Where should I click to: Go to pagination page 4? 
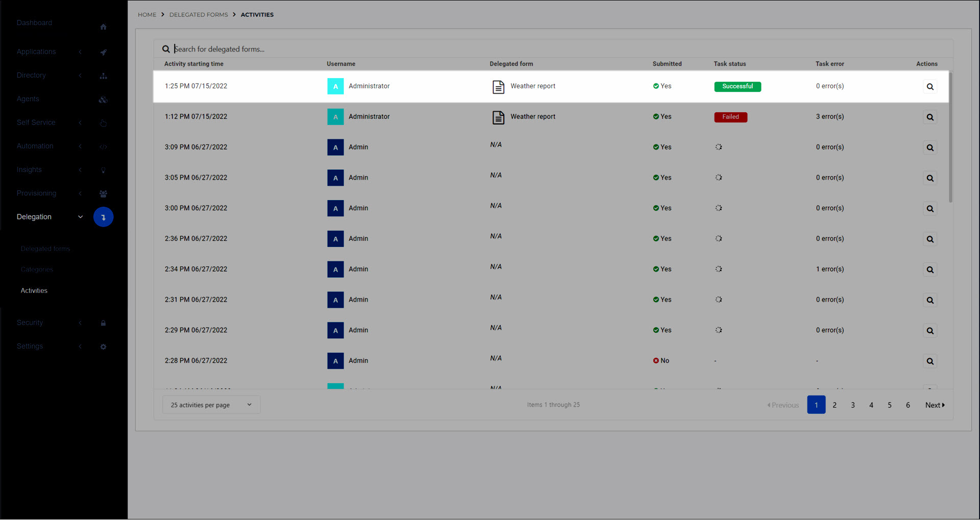[x=871, y=405]
